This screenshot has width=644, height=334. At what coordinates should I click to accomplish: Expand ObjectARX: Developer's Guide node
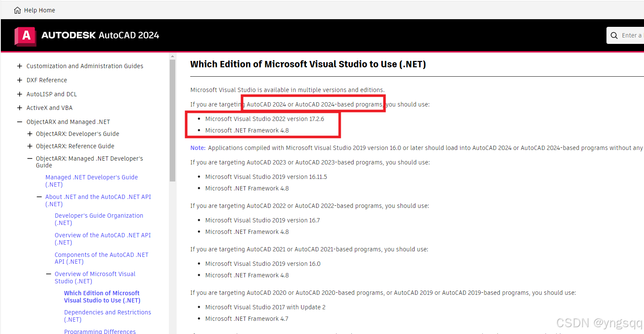(x=29, y=134)
